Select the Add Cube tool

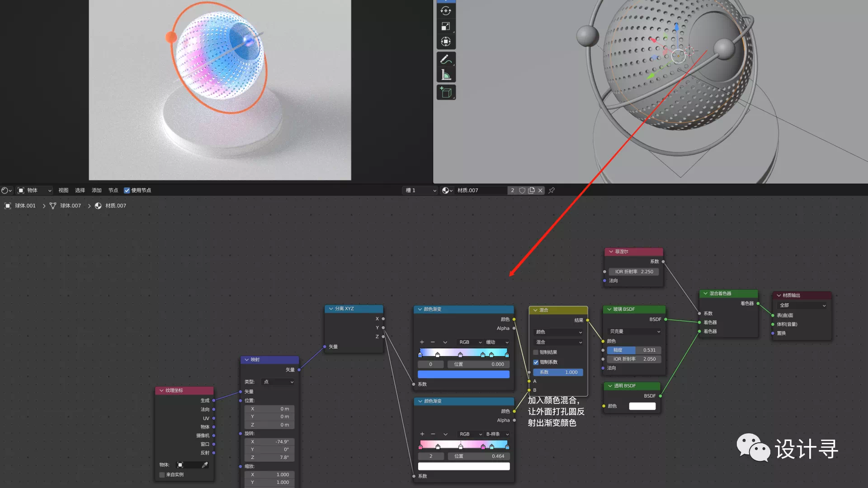point(446,93)
